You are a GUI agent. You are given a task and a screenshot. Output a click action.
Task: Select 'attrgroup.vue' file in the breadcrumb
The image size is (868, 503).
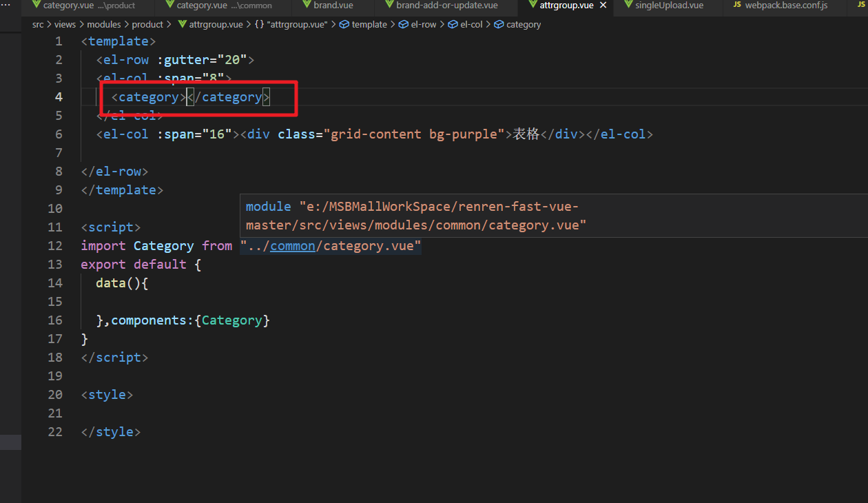[x=210, y=24]
